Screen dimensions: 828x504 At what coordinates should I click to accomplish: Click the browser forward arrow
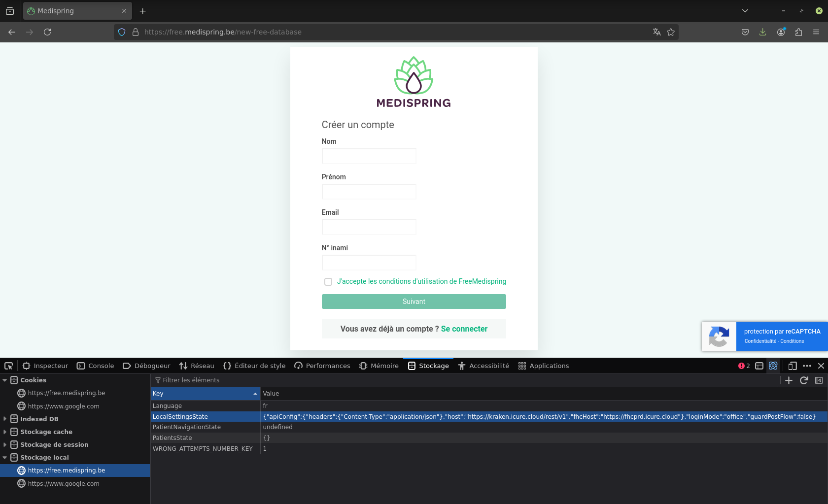click(30, 32)
